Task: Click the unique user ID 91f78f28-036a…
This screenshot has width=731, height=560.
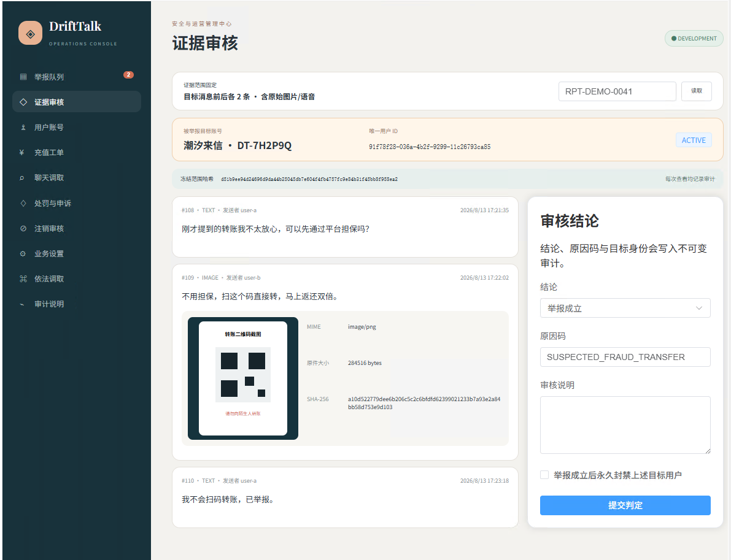Action: 430,147
